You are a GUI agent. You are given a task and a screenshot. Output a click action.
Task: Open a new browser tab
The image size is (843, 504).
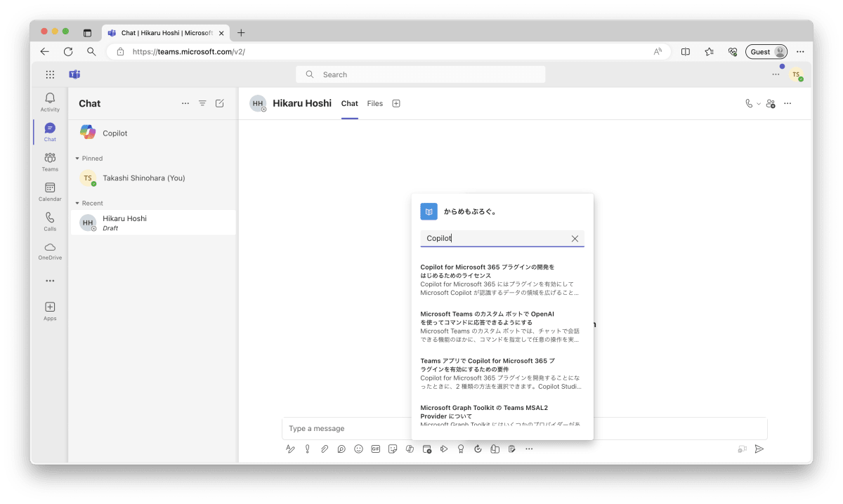pos(241,33)
